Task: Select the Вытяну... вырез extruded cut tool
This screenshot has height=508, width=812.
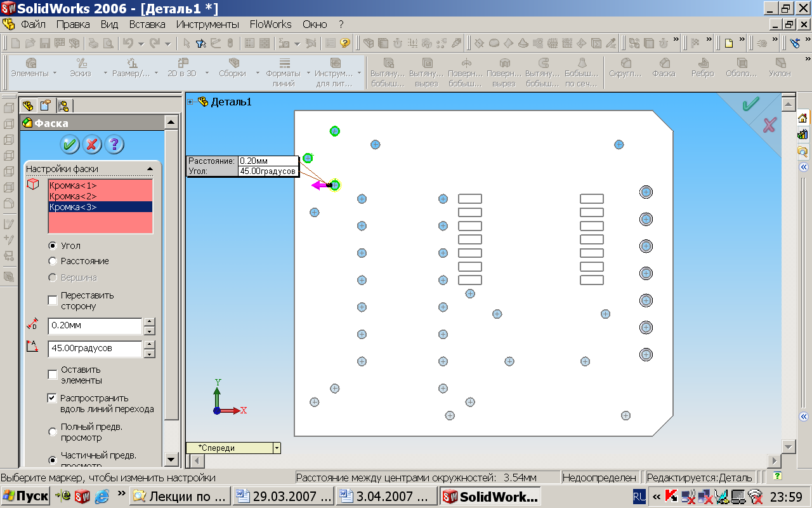Action: coord(427,72)
